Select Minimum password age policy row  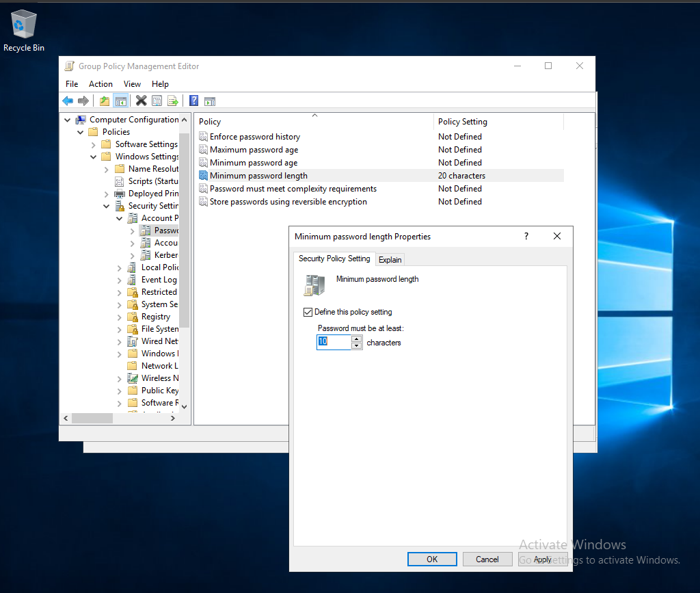coord(381,163)
